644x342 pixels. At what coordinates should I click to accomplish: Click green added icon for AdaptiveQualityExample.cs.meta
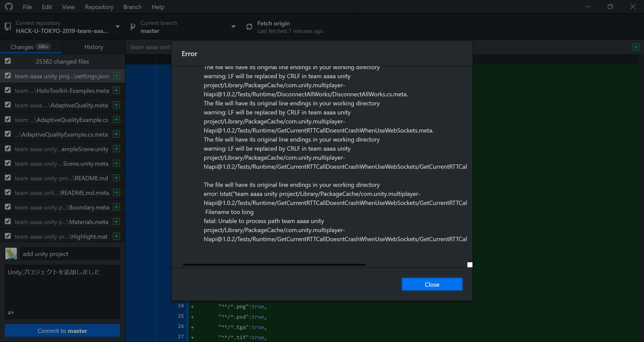(x=116, y=134)
